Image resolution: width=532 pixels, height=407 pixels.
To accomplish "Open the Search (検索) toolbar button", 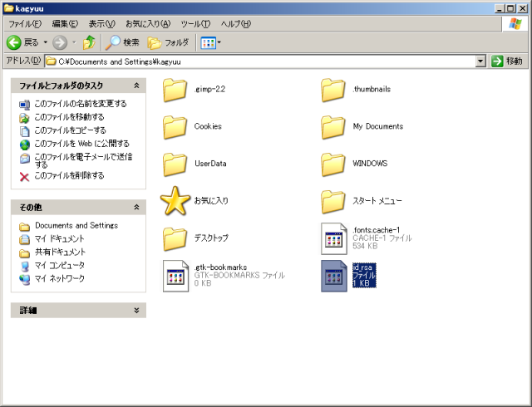I will coord(122,42).
